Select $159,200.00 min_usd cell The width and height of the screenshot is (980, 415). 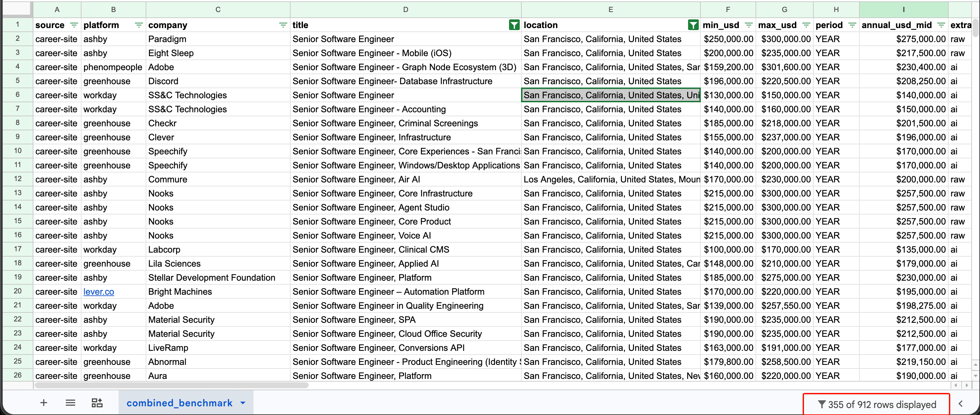728,67
